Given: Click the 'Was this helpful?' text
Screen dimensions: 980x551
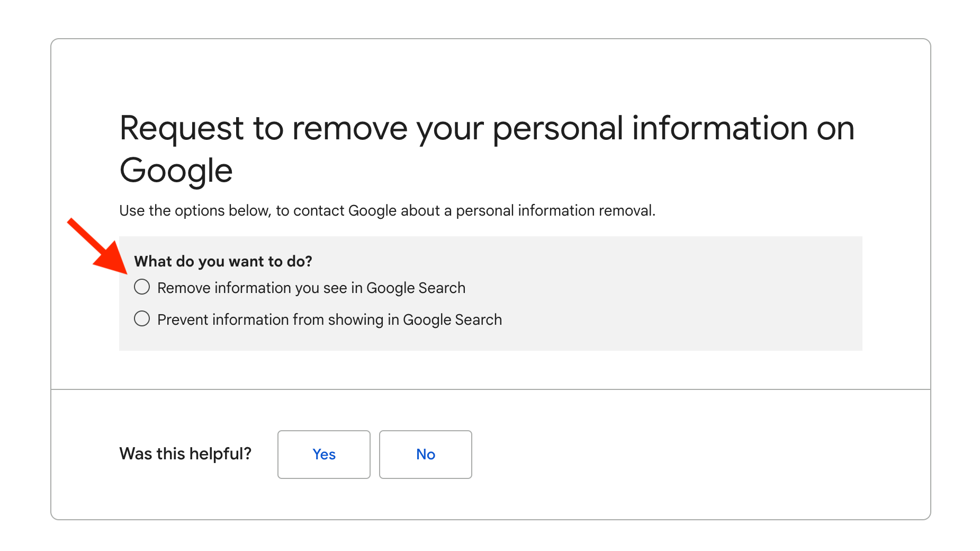Looking at the screenshot, I should (x=185, y=454).
